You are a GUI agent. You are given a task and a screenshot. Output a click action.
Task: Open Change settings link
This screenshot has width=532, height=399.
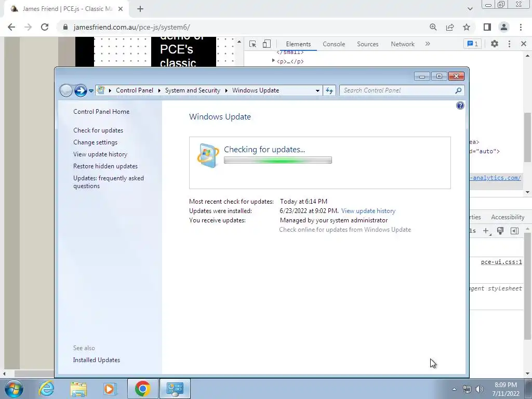coord(96,142)
